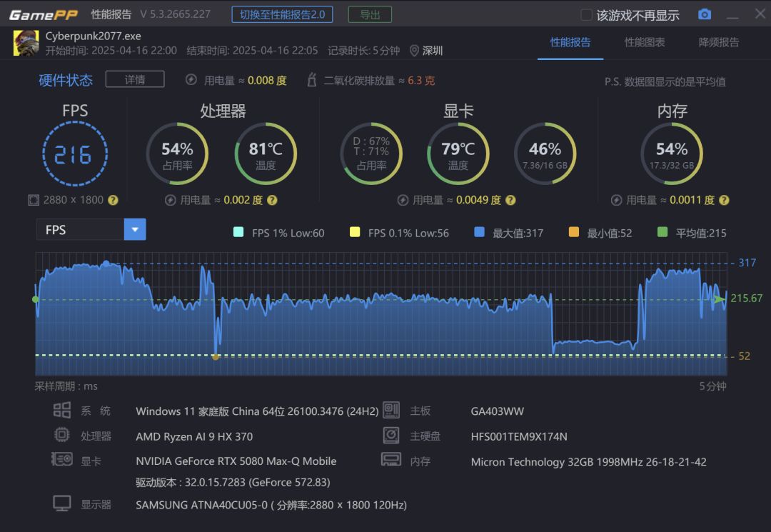Click the VRAM 46% 7.36/16 GB gauge
The image size is (771, 532).
point(545,154)
